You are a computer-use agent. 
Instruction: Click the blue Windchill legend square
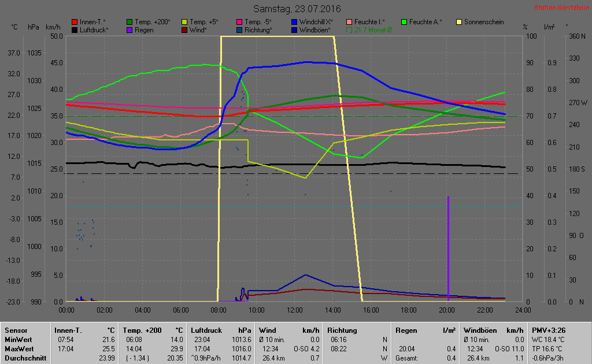click(294, 22)
